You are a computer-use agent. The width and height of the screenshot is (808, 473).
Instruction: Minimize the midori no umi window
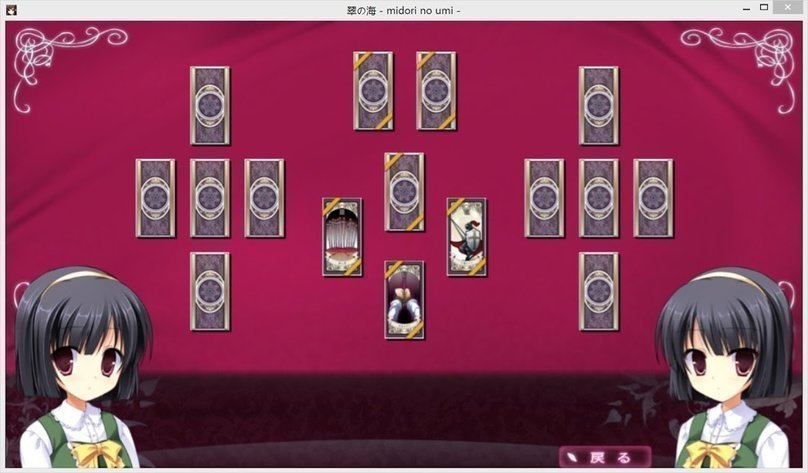coord(746,9)
